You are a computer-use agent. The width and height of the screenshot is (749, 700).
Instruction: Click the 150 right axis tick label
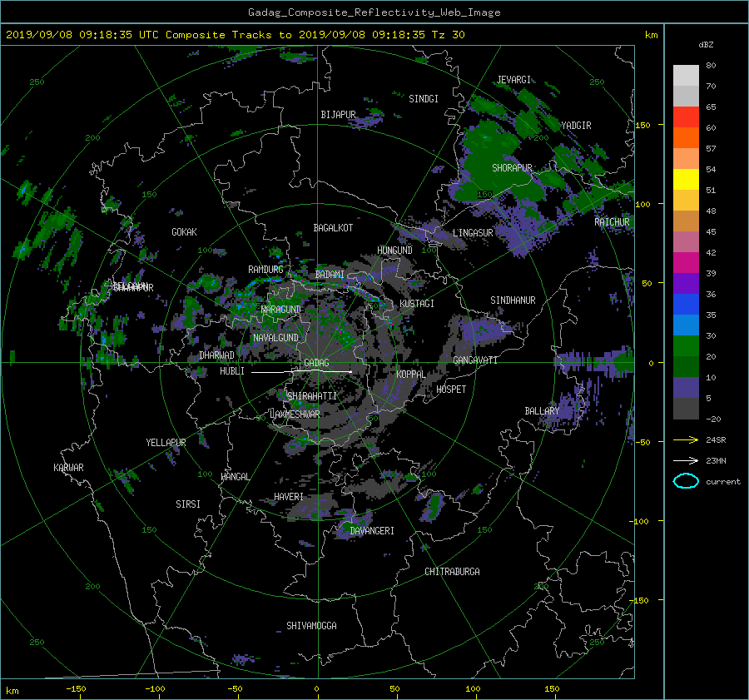(x=642, y=125)
